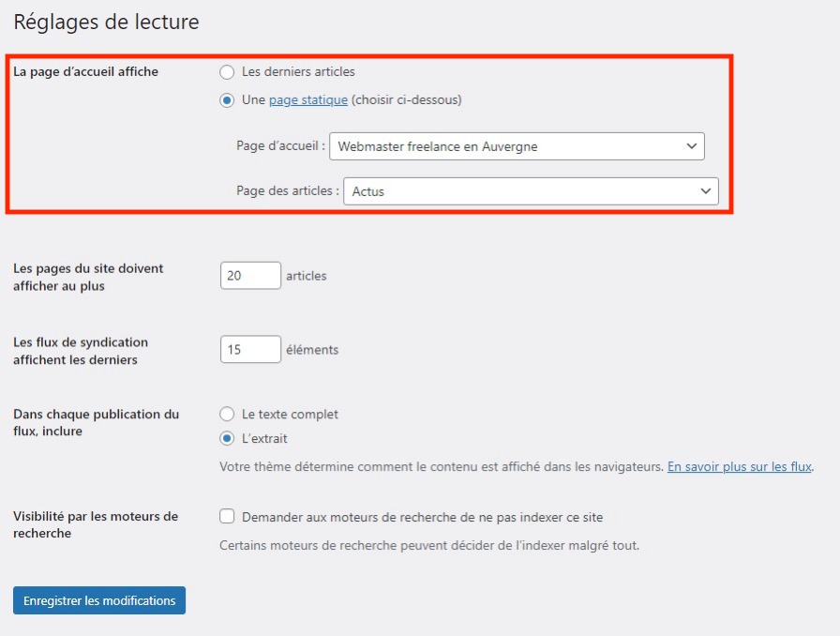Image resolution: width=840 pixels, height=636 pixels.
Task: Click the "Les pages du site doivent afficher au plus" label
Action: 88,277
